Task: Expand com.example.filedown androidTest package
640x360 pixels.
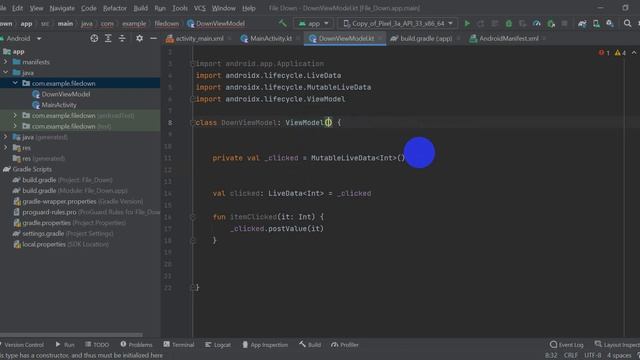Action: pos(15,116)
